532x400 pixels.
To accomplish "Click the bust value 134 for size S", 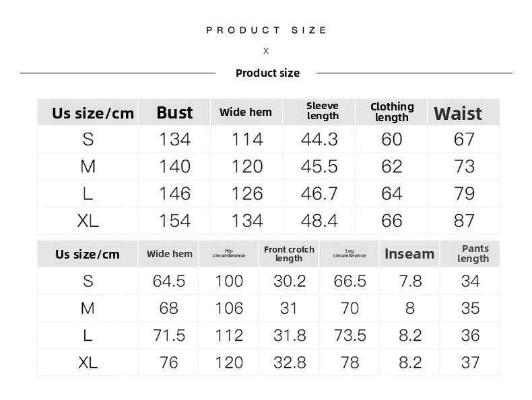I will pos(174,139).
